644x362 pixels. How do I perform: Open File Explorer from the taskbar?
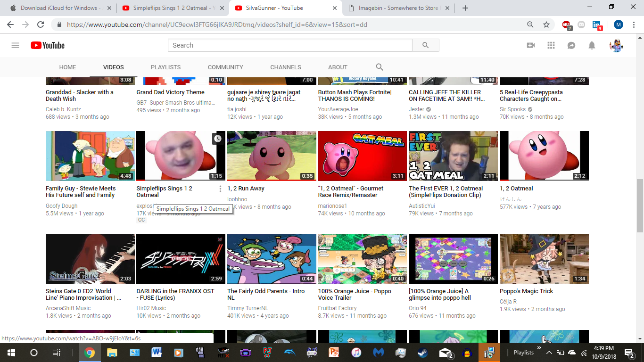pos(112,352)
